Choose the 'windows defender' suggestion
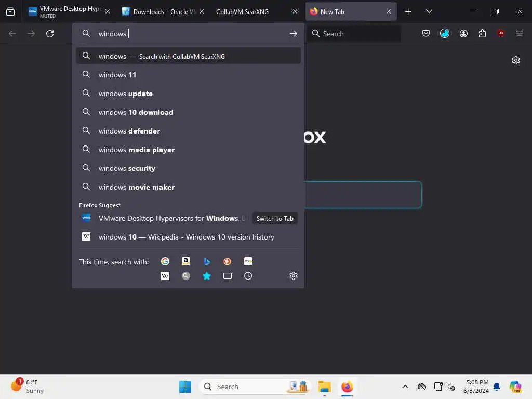The height and width of the screenshot is (399, 532). pos(188,130)
